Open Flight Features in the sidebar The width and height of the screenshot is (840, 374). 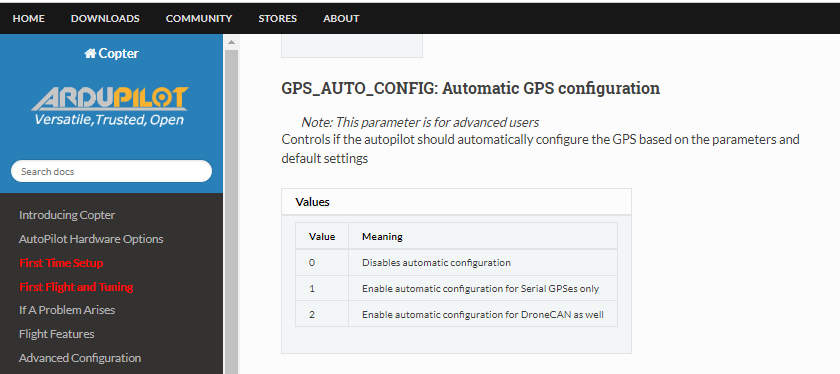[56, 334]
